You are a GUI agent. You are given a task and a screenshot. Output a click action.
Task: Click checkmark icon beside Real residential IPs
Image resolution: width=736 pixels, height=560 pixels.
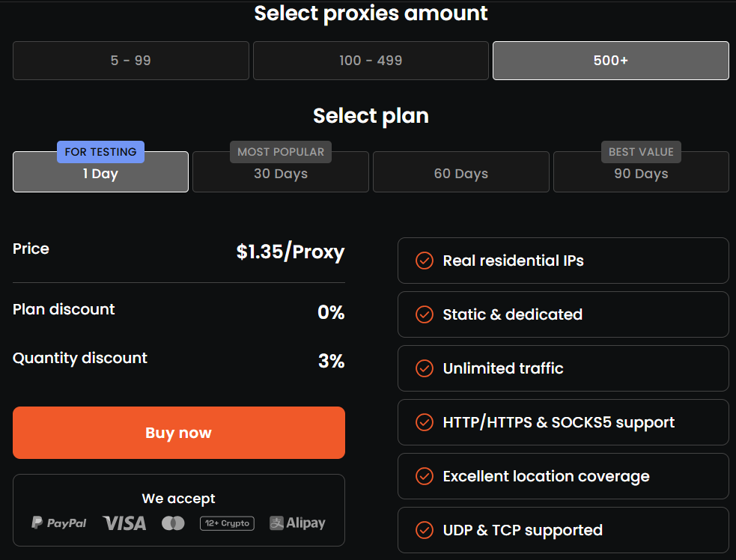[x=425, y=261]
